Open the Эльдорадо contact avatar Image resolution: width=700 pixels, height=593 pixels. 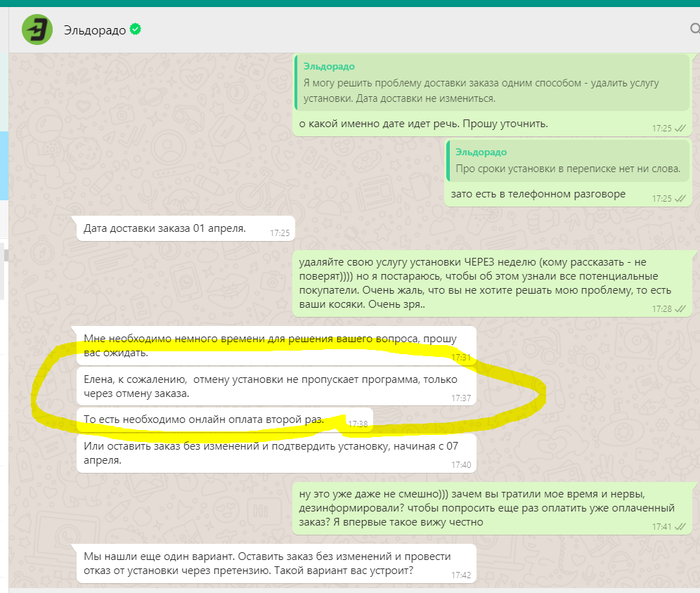(x=38, y=29)
